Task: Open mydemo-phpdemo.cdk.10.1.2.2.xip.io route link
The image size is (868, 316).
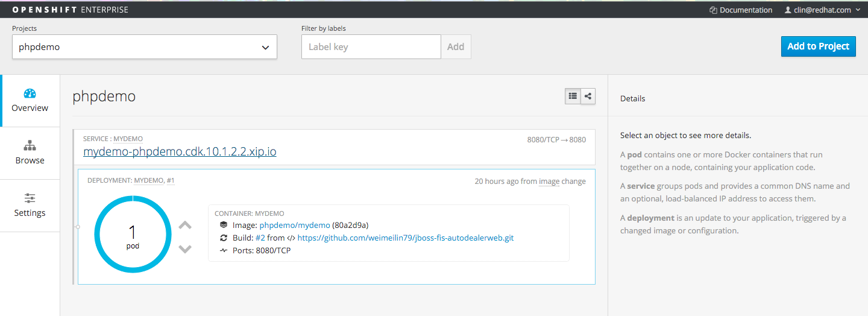Action: point(180,151)
